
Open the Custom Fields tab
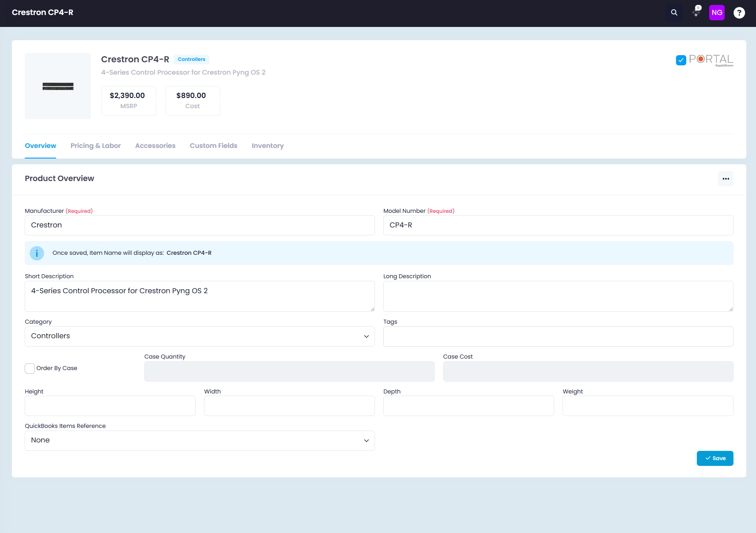213,146
